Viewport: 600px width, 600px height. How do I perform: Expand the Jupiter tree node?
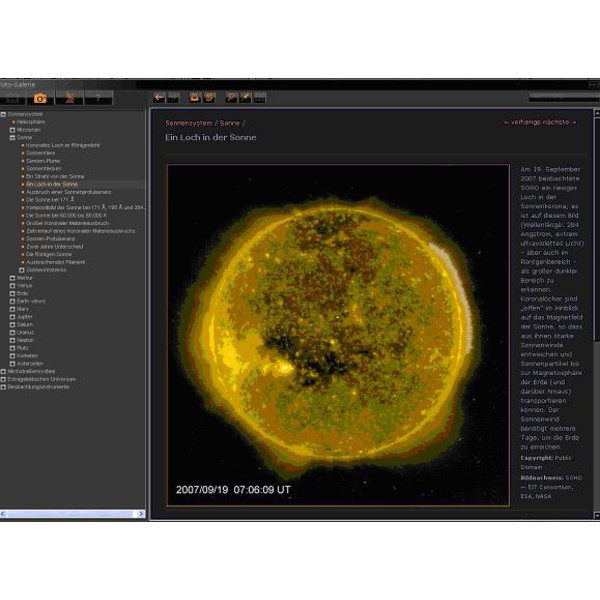point(12,317)
